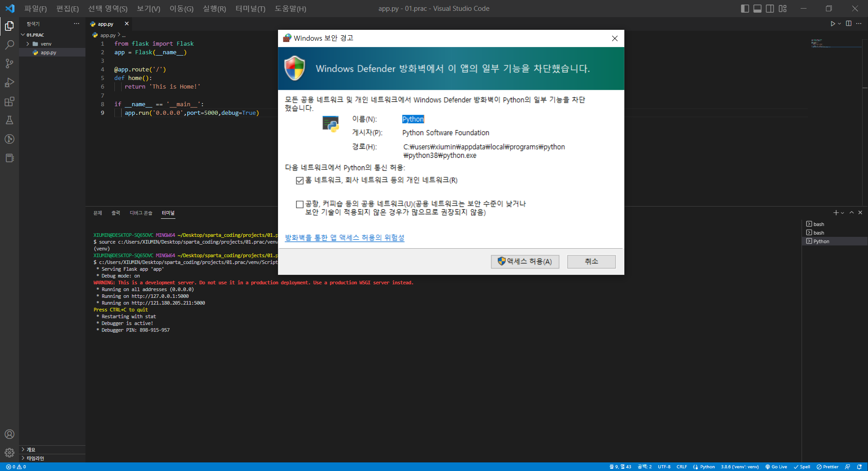Select the Python terminal in the list
The width and height of the screenshot is (868, 471).
[x=835, y=241]
